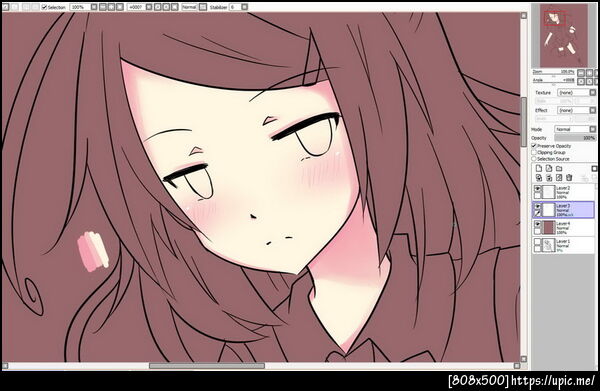Select Layer2 in the layer list
The height and width of the screenshot is (391, 600).
(x=564, y=192)
